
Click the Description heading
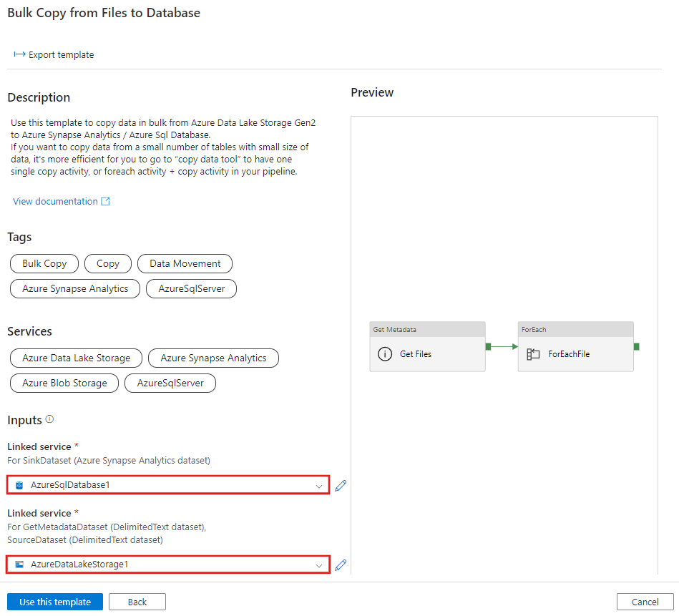[39, 97]
